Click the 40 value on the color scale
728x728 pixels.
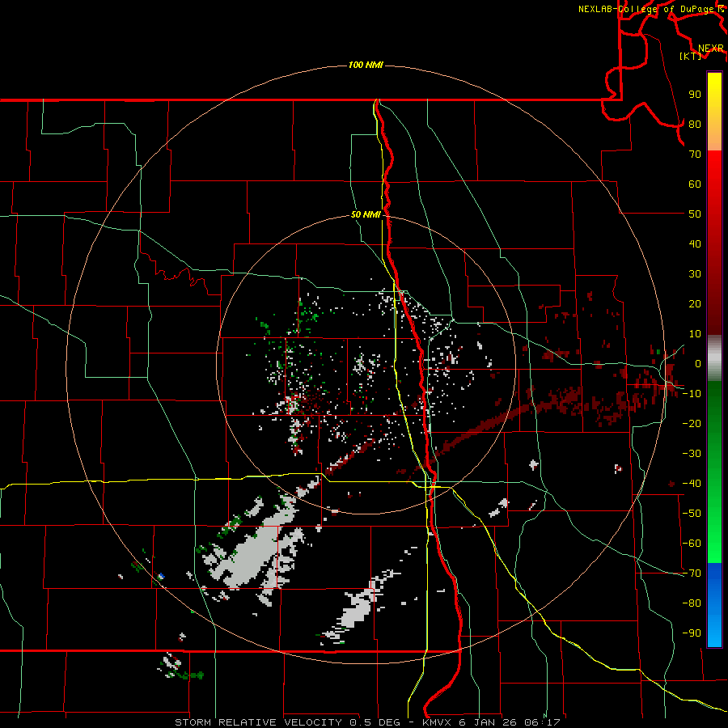click(x=695, y=243)
